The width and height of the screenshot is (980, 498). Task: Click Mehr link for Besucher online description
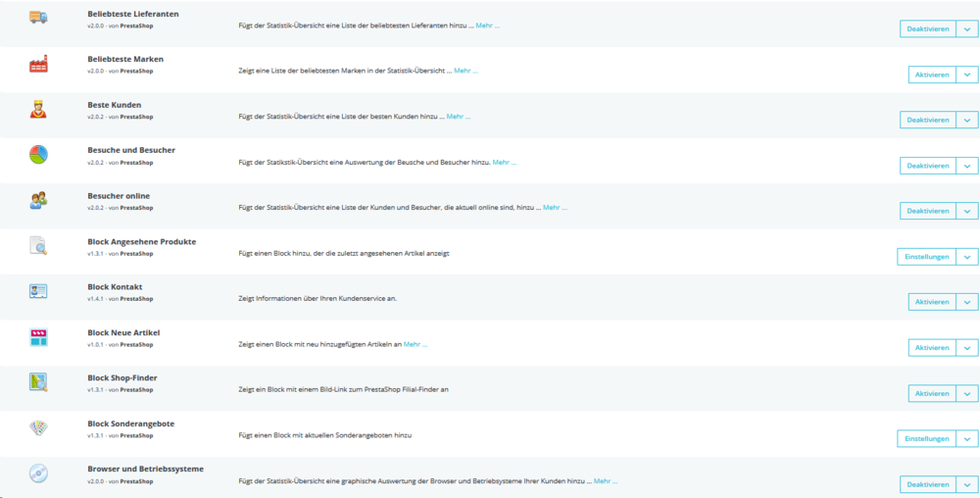tap(555, 208)
